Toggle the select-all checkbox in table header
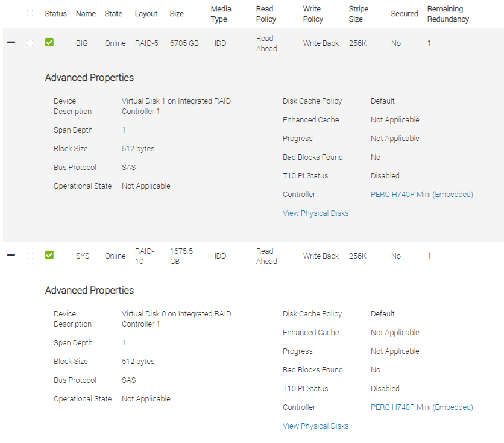The image size is (504, 443). tap(30, 13)
